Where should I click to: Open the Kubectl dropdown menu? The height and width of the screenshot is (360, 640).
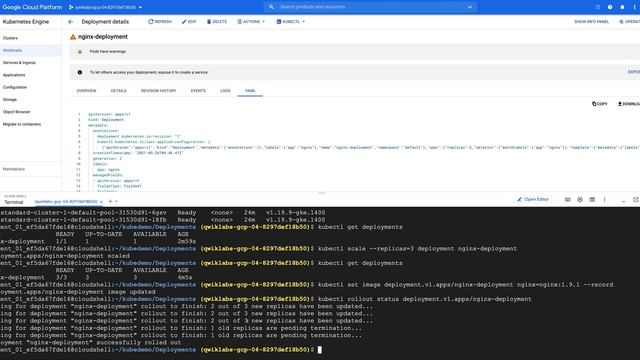(290, 22)
